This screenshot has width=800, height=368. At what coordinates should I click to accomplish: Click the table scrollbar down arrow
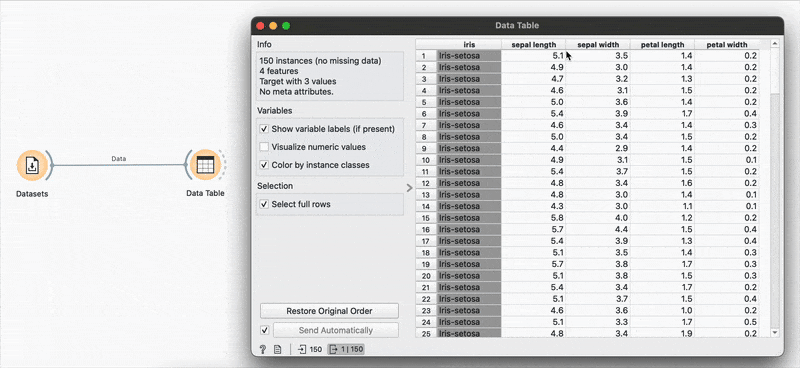pos(775,333)
